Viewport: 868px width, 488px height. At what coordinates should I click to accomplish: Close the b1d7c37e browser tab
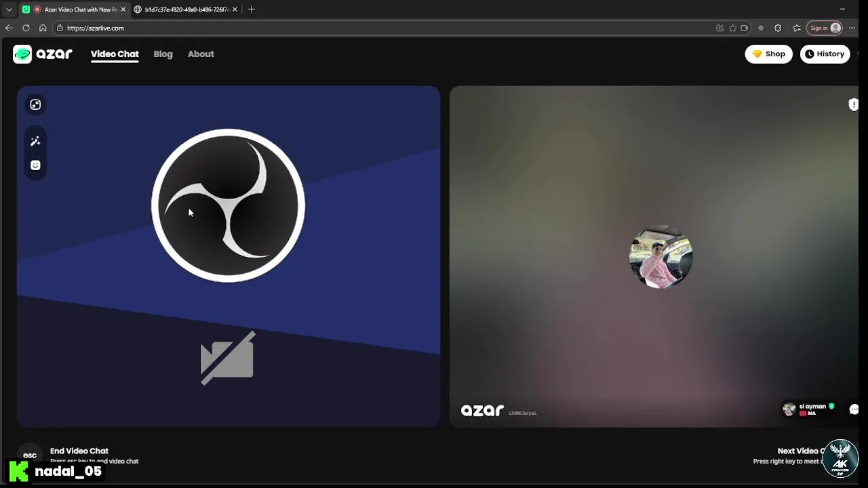click(x=235, y=9)
